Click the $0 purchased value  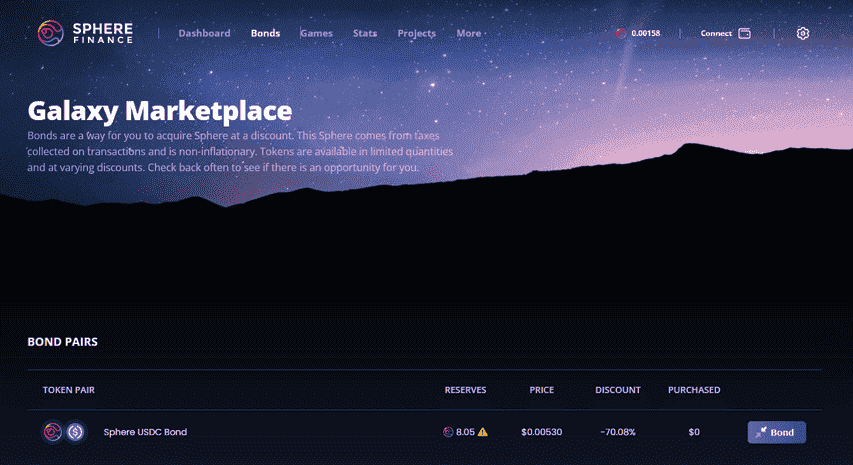(694, 432)
